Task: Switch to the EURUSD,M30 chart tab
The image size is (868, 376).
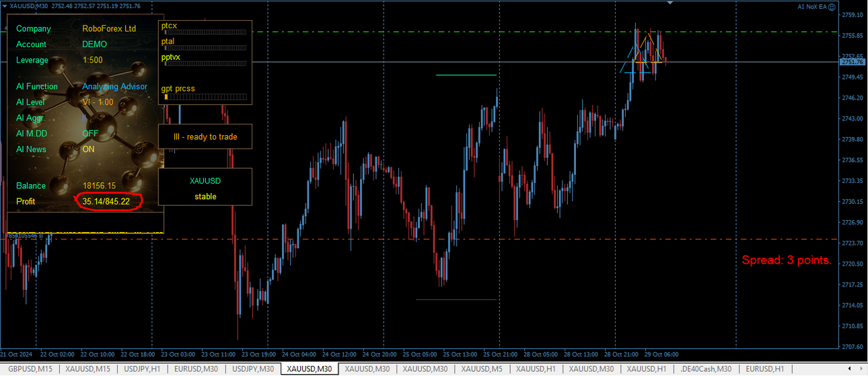Action: [x=196, y=369]
